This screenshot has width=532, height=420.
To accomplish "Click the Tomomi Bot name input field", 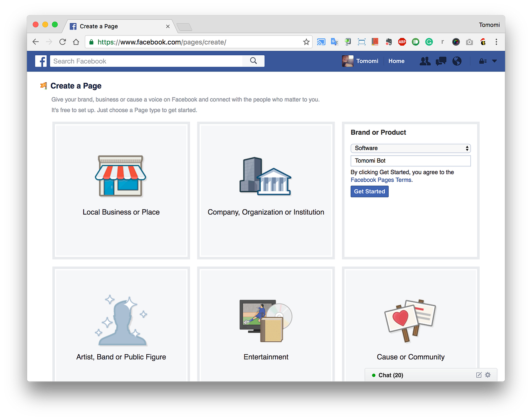I will [410, 161].
